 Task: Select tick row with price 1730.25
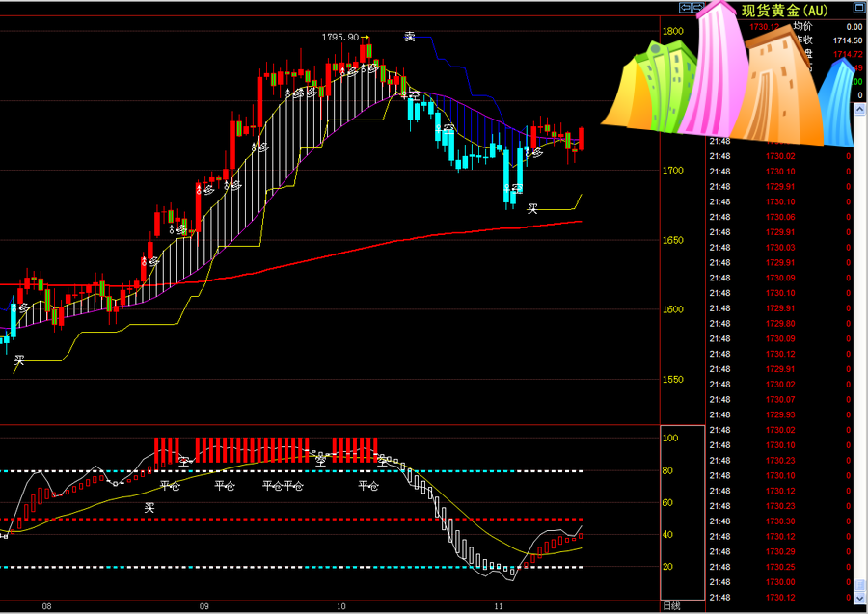tap(780, 567)
